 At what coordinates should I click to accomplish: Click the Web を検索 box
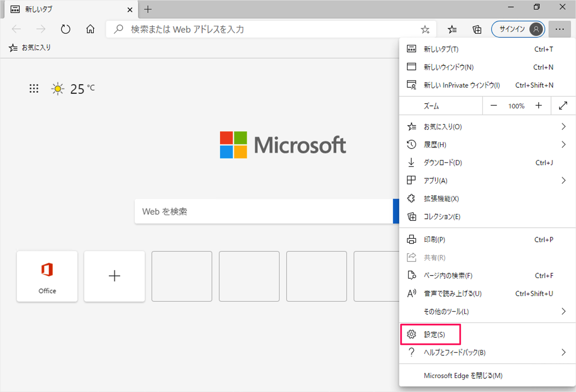tap(264, 211)
